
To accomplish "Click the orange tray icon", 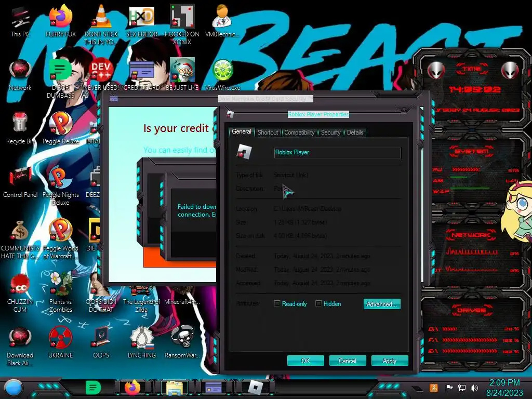I will tap(433, 388).
